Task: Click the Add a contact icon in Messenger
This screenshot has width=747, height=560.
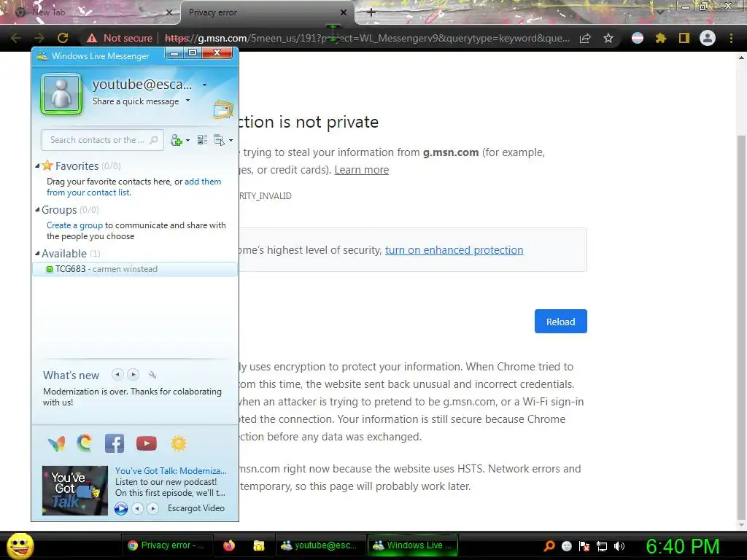Action: pyautogui.click(x=177, y=140)
